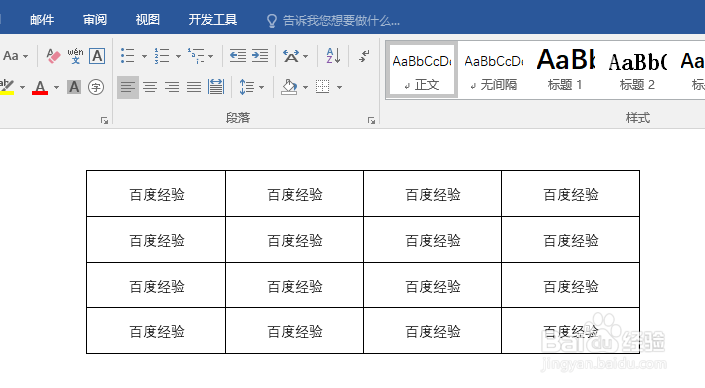
Task: Expand the Bullets dropdown arrow
Action: [x=144, y=57]
